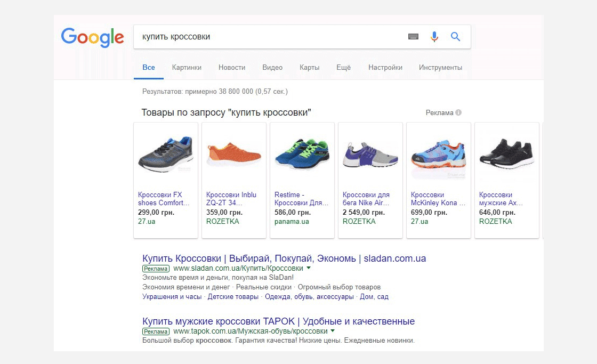Click the orange Inblu sneaker image

coord(234,155)
